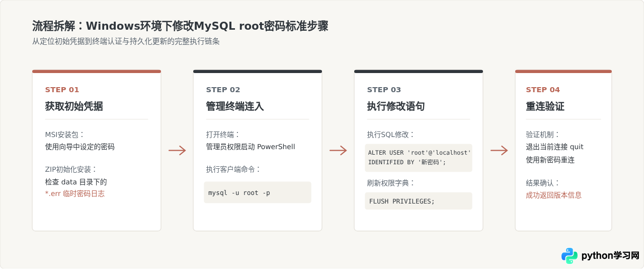The image size is (644, 269).
Task: Select the heading "执行修改语句"
Action: [x=396, y=106]
